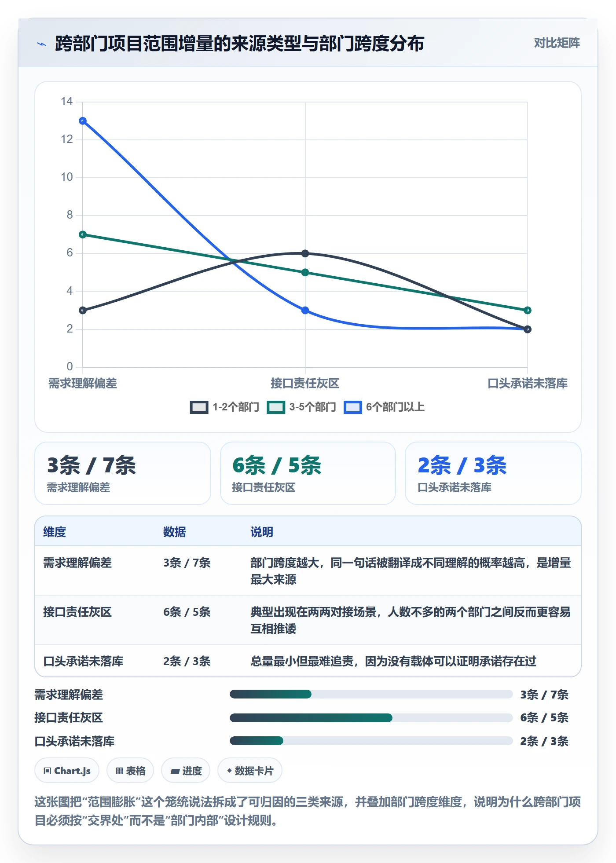The height and width of the screenshot is (863, 616).
Task: Select the Chart.js tag chip
Action: 67,771
